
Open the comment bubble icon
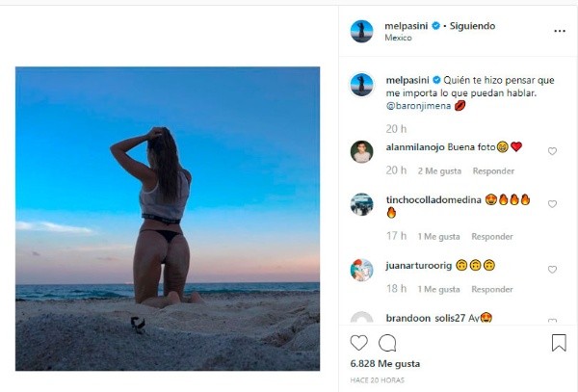tap(387, 343)
